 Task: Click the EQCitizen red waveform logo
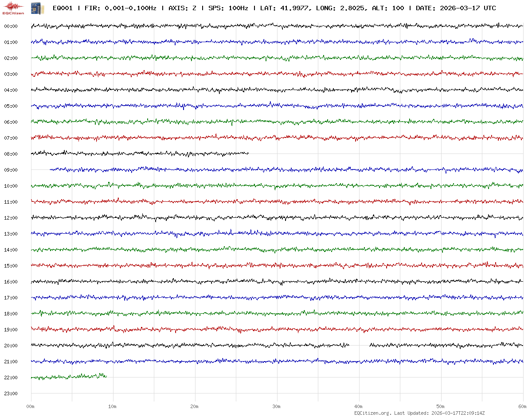[x=13, y=8]
